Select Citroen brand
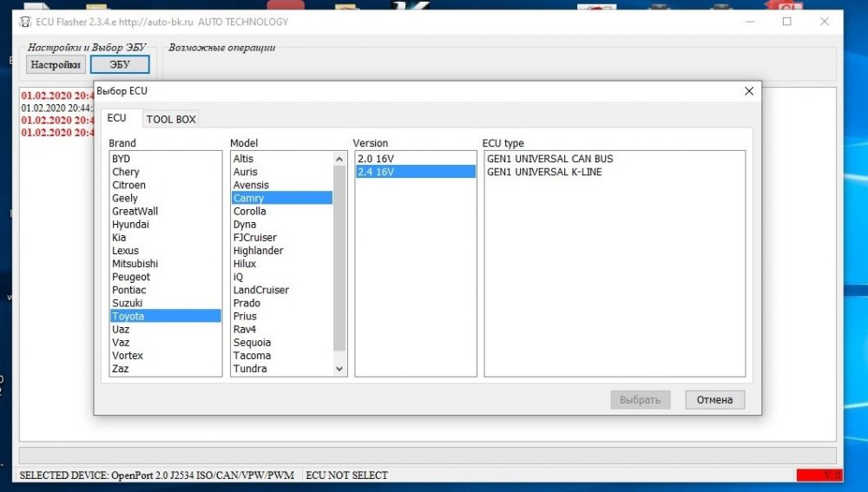868x492 pixels. tap(165, 185)
